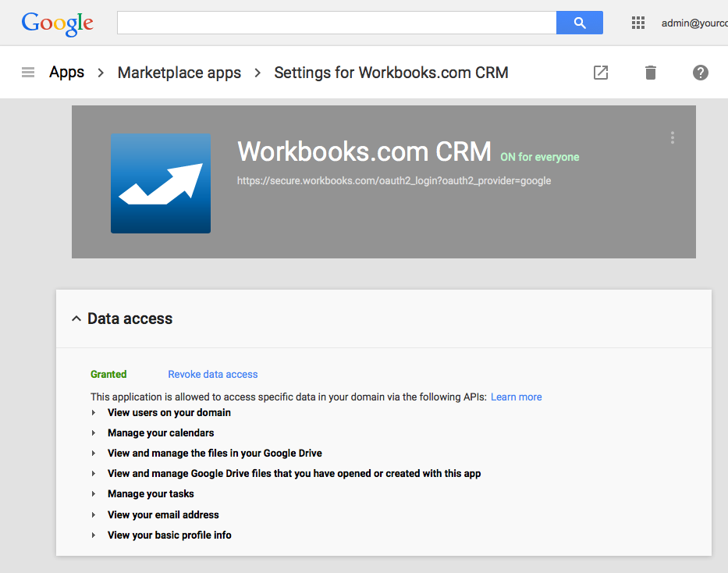Focus the Google search input field
The image size is (728, 573).
pos(336,23)
